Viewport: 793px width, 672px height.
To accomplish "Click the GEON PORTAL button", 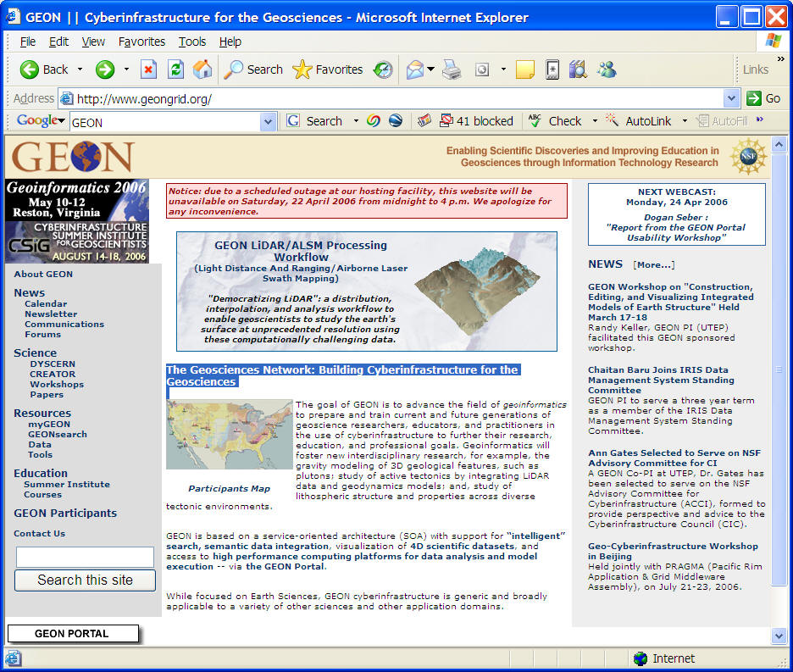I will tap(73, 634).
